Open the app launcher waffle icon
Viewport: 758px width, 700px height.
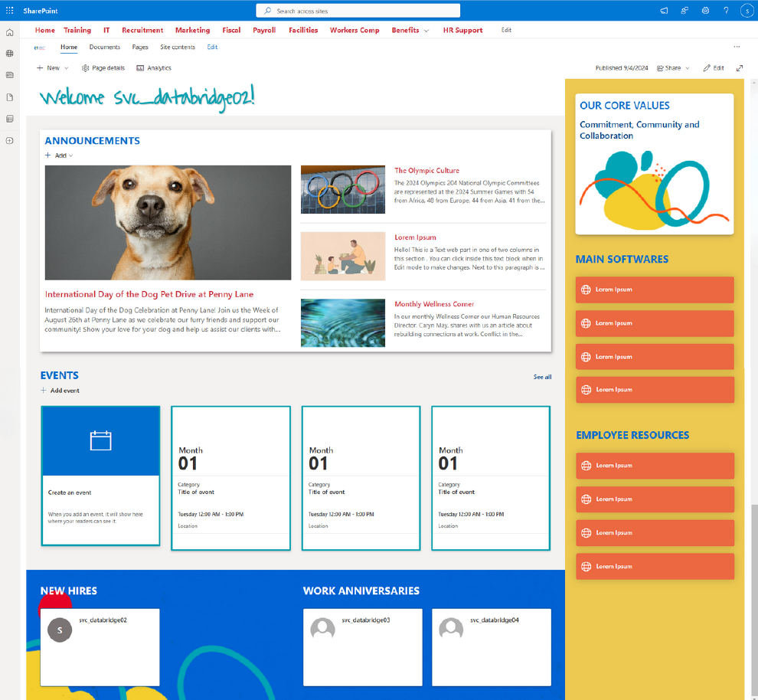pos(10,11)
